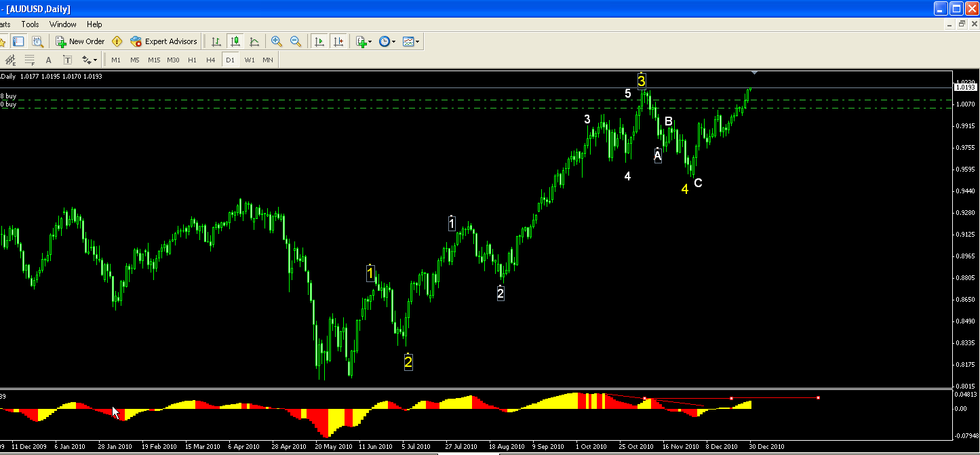The height and width of the screenshot is (455, 980).
Task: Switch chart to bar chart mode
Action: 216,41
